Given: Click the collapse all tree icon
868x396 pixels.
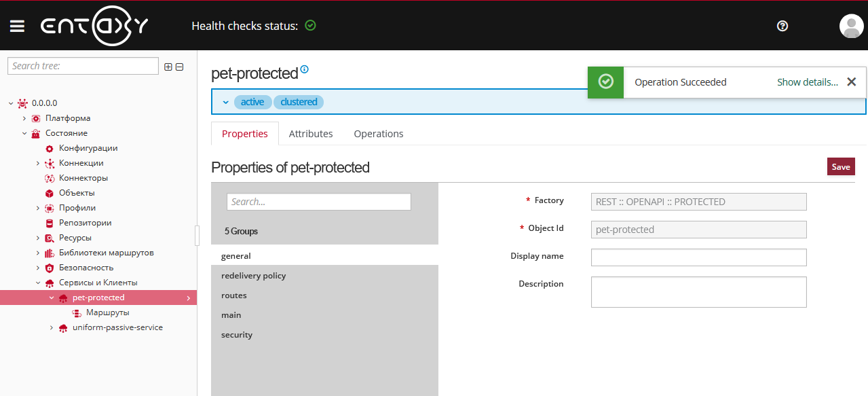Looking at the screenshot, I should point(179,67).
